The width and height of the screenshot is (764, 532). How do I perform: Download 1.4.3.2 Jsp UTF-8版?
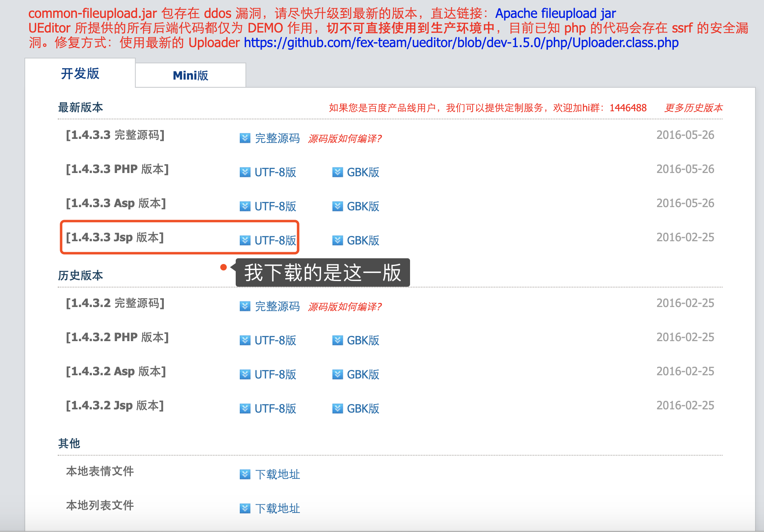(276, 409)
